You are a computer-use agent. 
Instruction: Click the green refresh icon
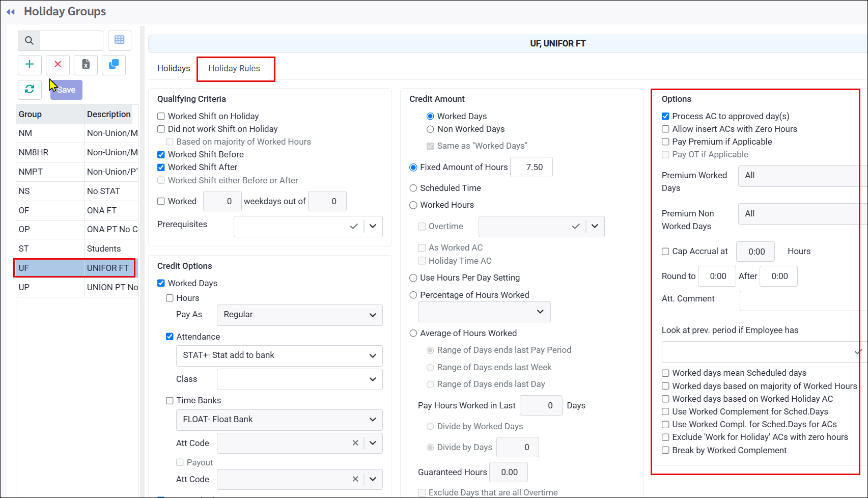pyautogui.click(x=30, y=90)
